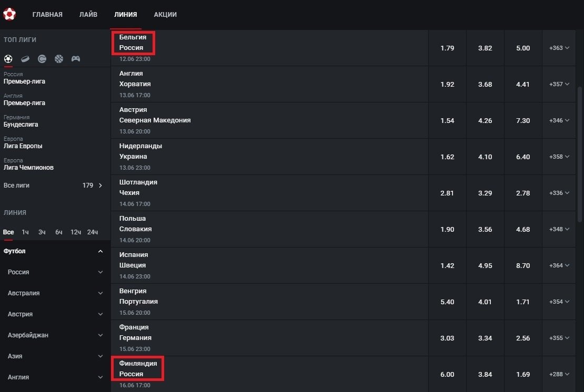Select the 6ч time filter
This screenshot has height=392, width=584.
point(59,232)
